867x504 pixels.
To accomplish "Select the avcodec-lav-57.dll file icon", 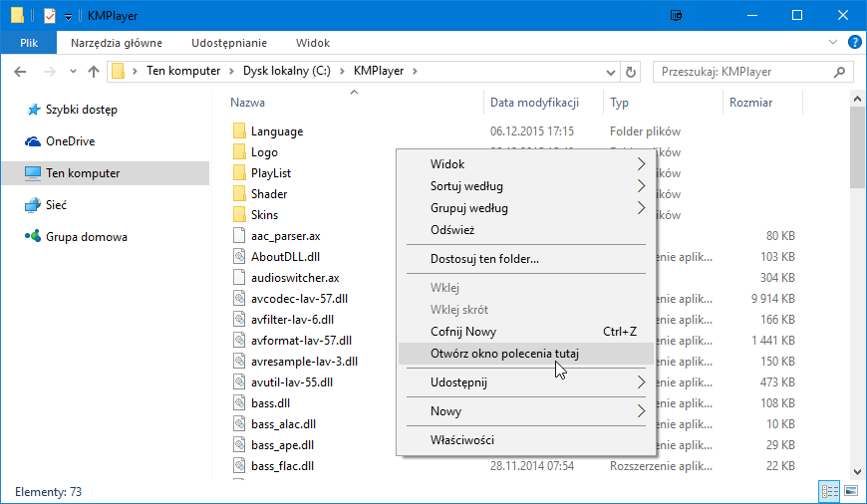I will click(x=239, y=299).
